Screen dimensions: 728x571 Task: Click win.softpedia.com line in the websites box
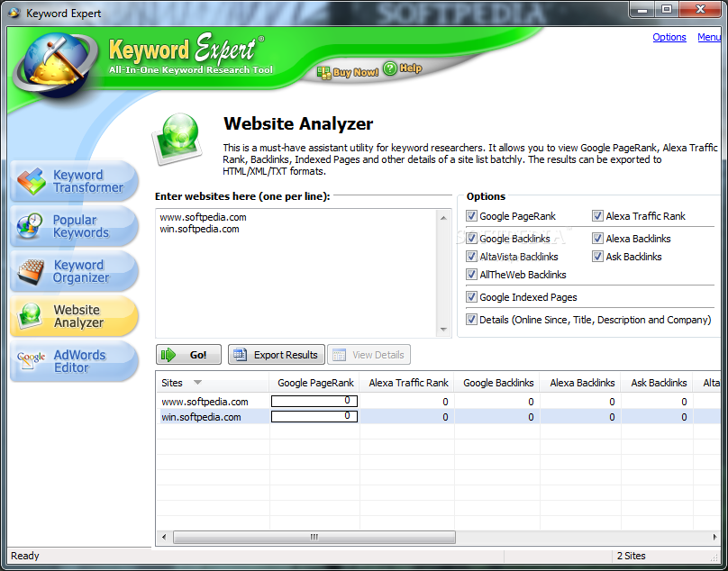(199, 229)
